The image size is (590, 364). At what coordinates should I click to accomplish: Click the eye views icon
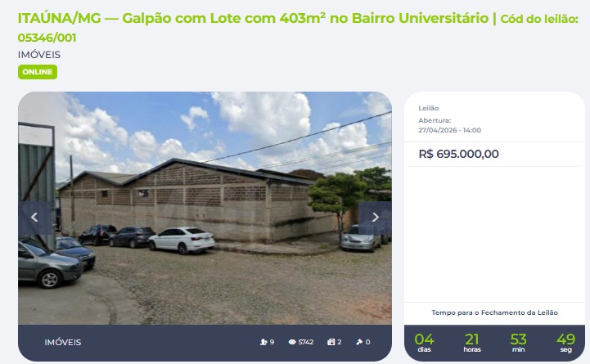pos(292,342)
